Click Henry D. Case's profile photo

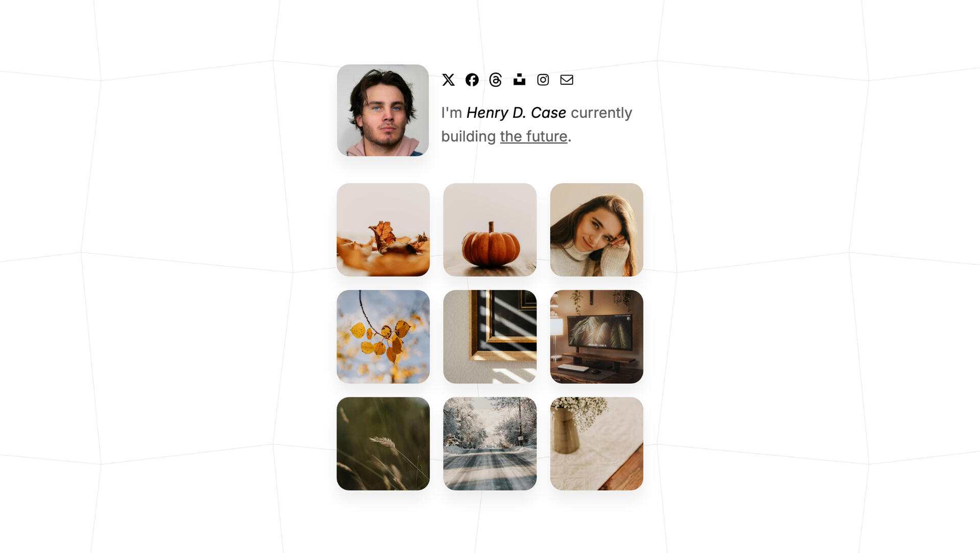pyautogui.click(x=383, y=110)
